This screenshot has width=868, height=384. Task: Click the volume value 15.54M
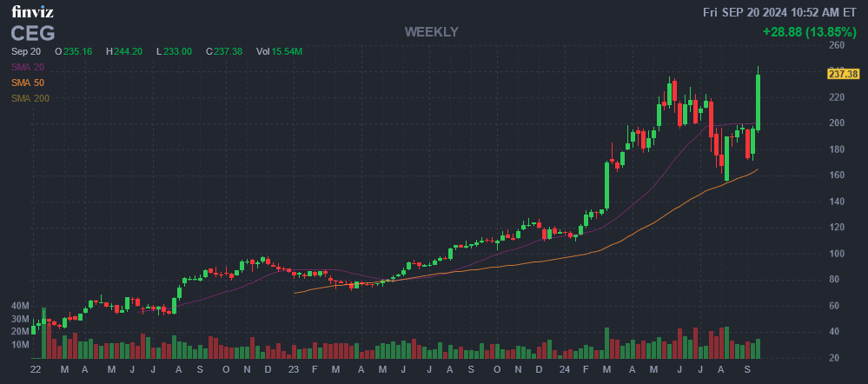point(287,52)
